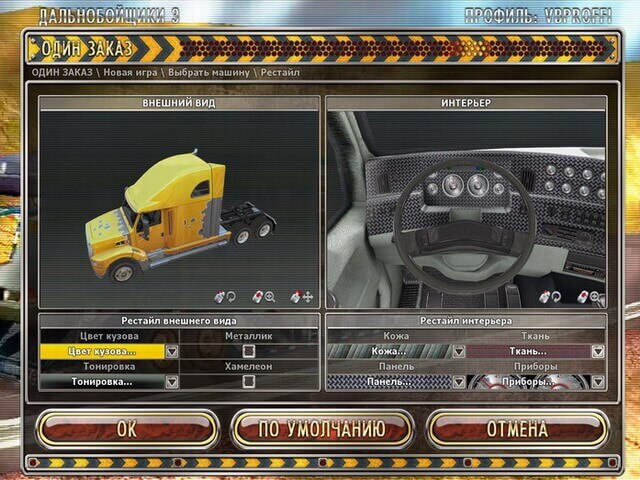
Task: Open the Панель texture dropdown arrow
Action: (458, 382)
